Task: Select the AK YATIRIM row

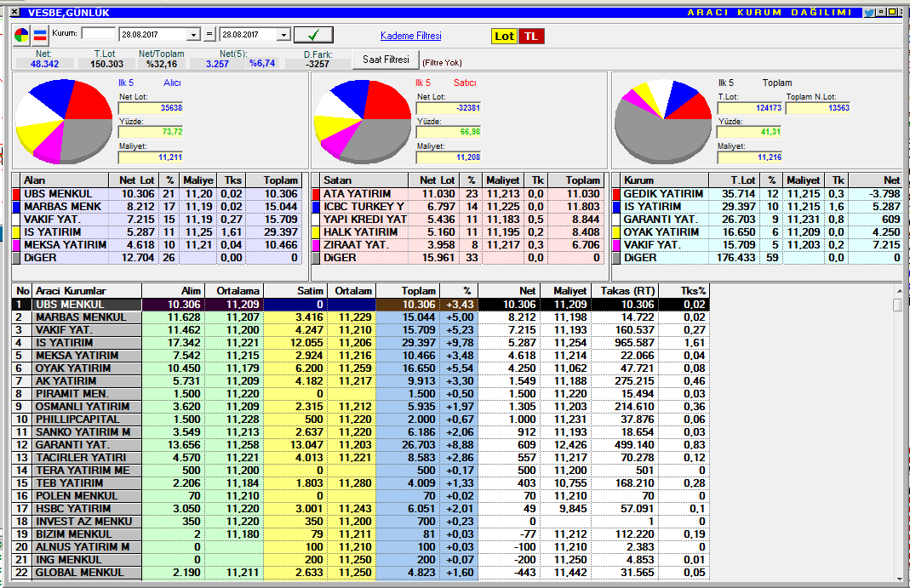Action: (x=360, y=381)
